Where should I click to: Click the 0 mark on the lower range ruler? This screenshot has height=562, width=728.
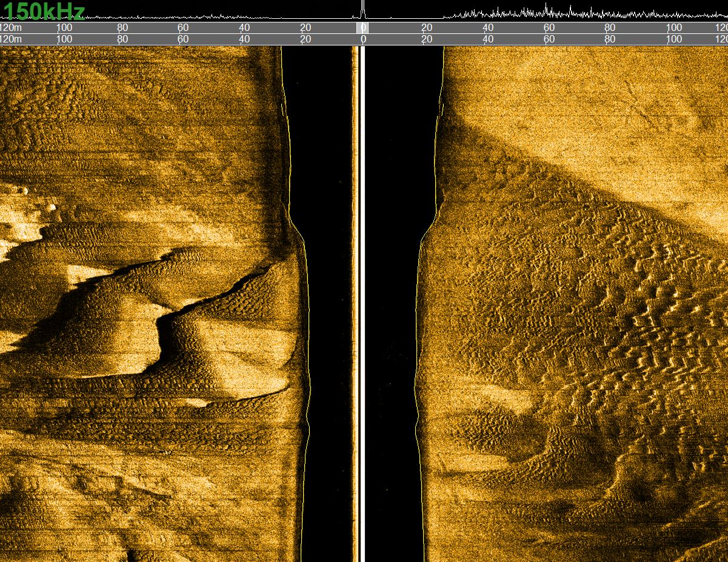363,39
